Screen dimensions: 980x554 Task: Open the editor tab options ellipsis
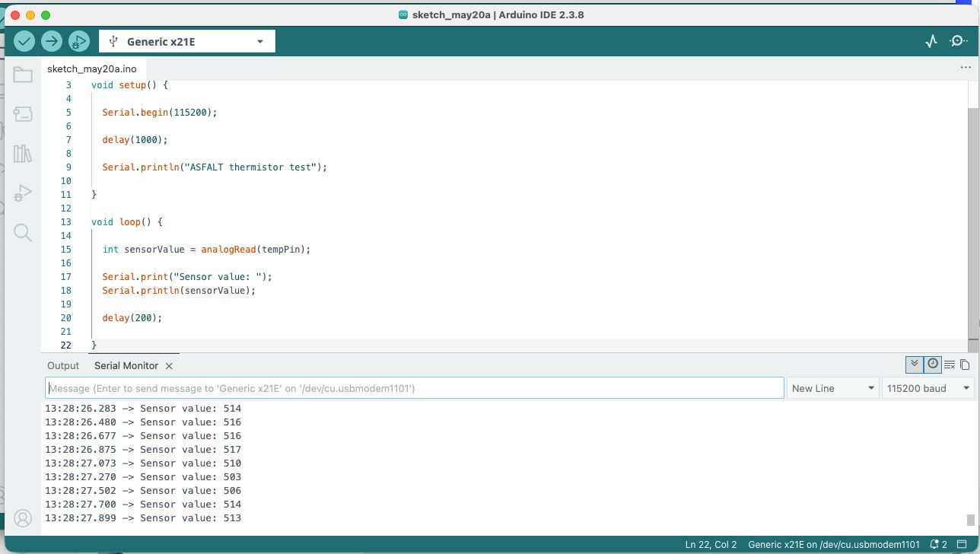tap(966, 68)
